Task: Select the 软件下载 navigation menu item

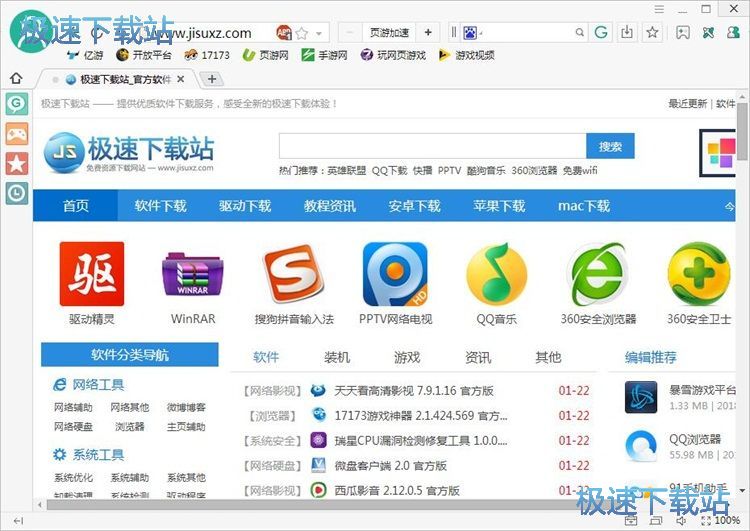Action: 160,206
